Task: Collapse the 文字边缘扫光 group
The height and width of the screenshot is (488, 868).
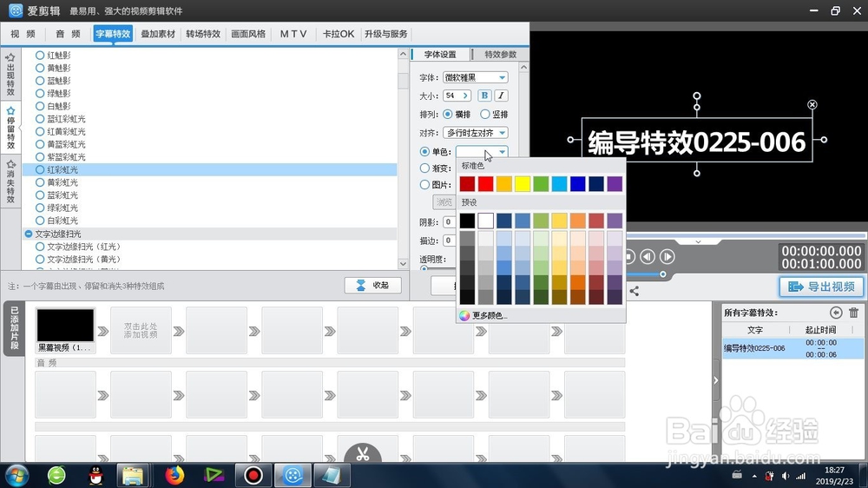Action: (29, 234)
